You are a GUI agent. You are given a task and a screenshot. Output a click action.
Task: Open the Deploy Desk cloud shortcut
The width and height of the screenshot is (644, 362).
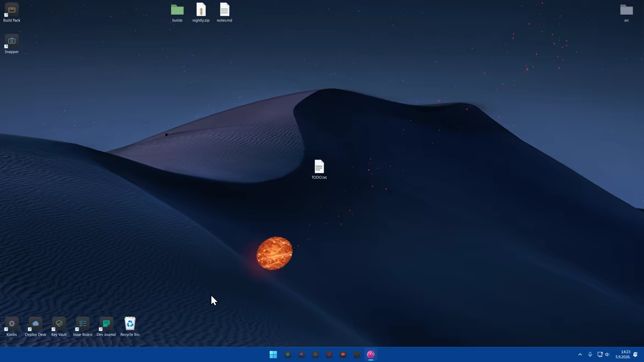[x=35, y=327]
